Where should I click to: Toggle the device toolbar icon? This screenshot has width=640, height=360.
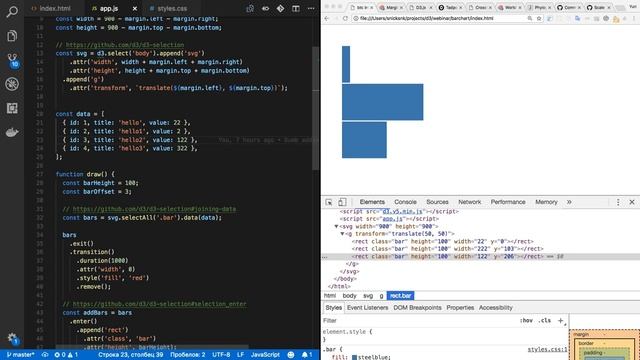[x=342, y=202]
